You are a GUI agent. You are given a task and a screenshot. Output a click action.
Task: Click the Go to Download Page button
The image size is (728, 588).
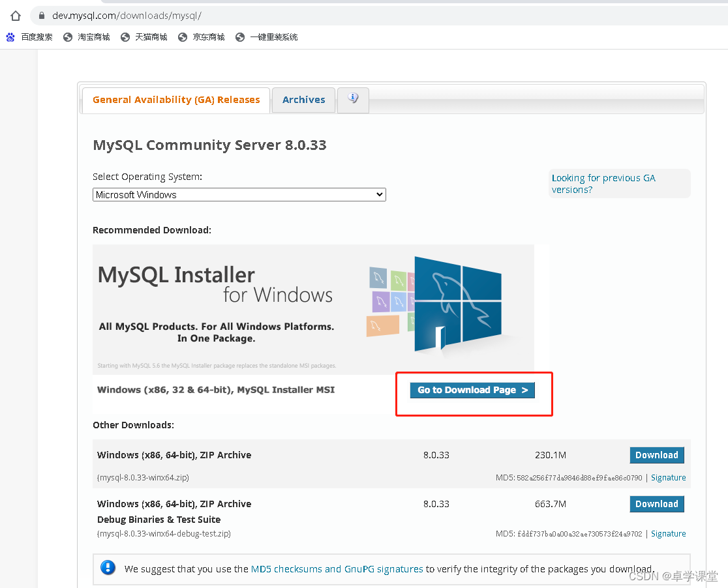click(472, 390)
